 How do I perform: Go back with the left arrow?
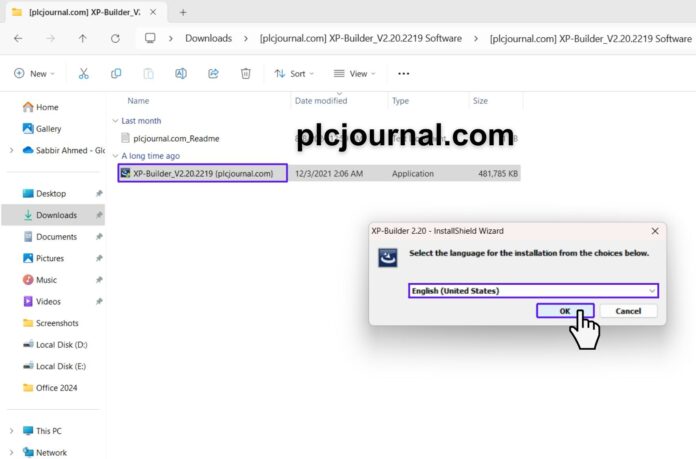click(18, 39)
